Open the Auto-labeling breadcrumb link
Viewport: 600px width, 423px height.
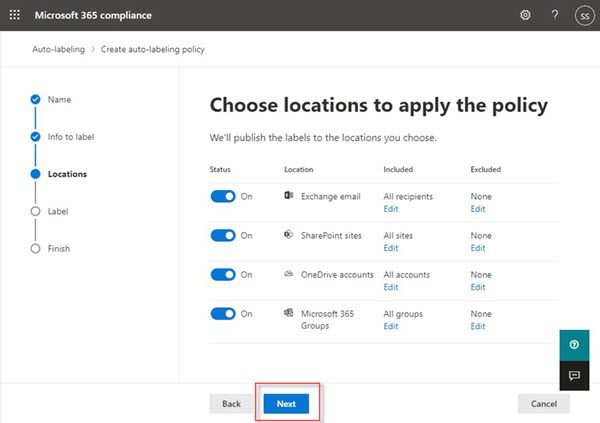[58, 49]
